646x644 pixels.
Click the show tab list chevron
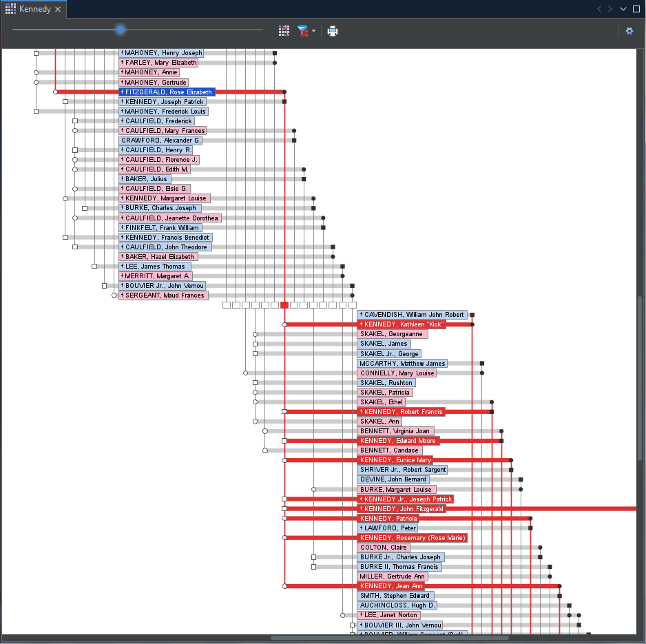tap(623, 9)
